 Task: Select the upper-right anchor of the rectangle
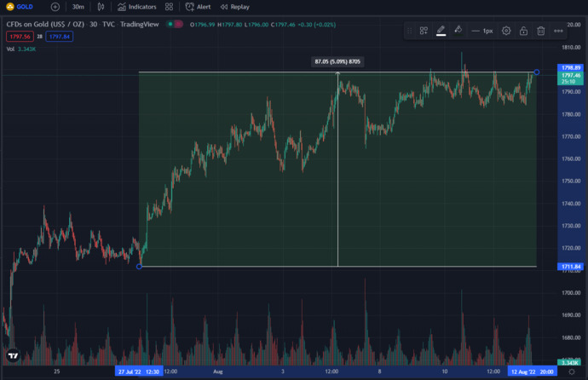(x=537, y=72)
